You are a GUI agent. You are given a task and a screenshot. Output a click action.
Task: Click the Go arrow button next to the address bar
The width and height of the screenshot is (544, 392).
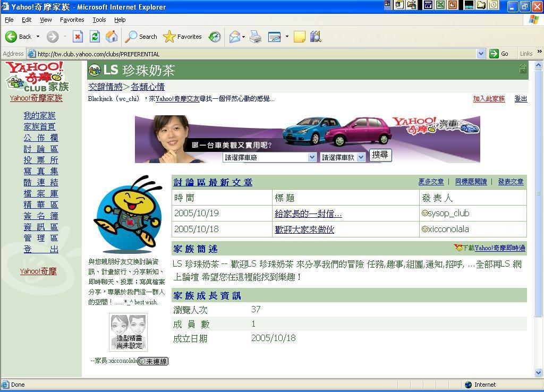coord(494,54)
